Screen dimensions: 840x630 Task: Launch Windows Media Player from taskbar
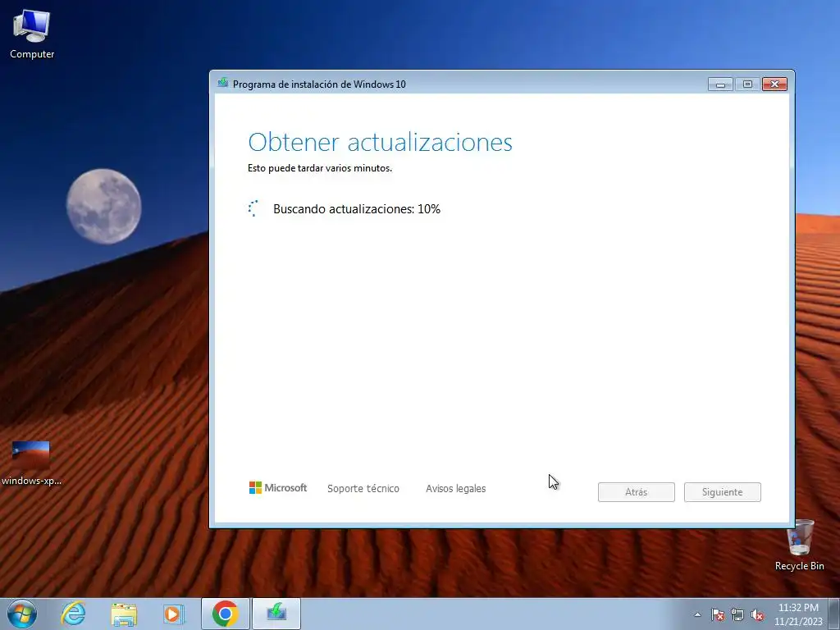174,614
